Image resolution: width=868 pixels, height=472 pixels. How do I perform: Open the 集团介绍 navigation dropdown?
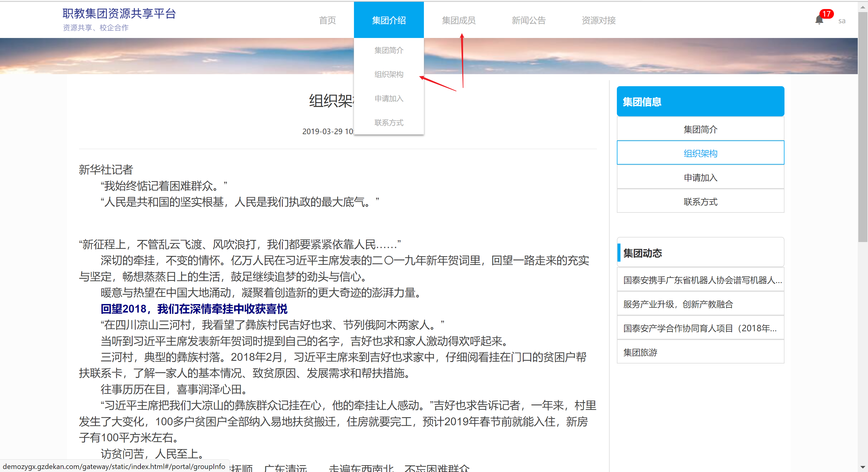point(389,20)
